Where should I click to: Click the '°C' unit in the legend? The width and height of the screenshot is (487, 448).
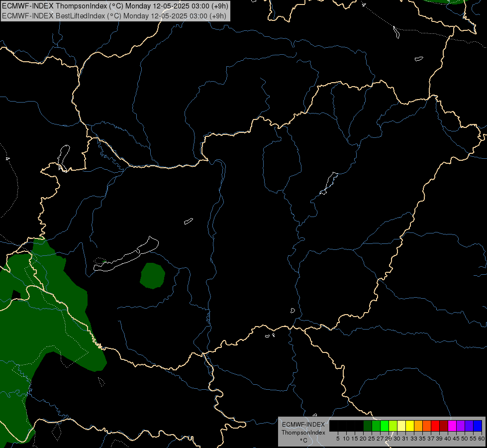[x=304, y=441]
